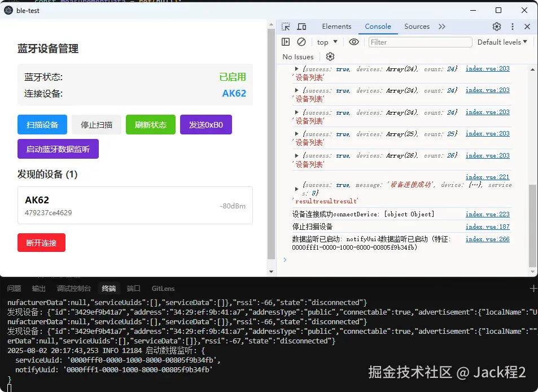538x392 pixels.
Task: Open the 端口 panel tab
Action: (x=133, y=288)
